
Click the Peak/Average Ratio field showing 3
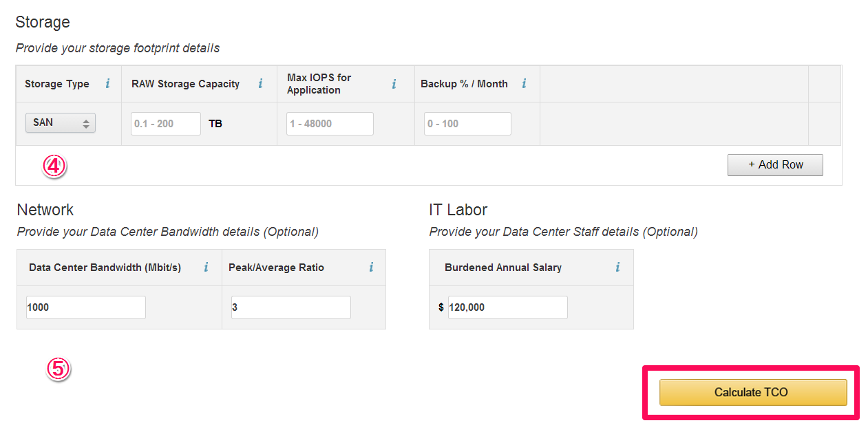tap(290, 307)
